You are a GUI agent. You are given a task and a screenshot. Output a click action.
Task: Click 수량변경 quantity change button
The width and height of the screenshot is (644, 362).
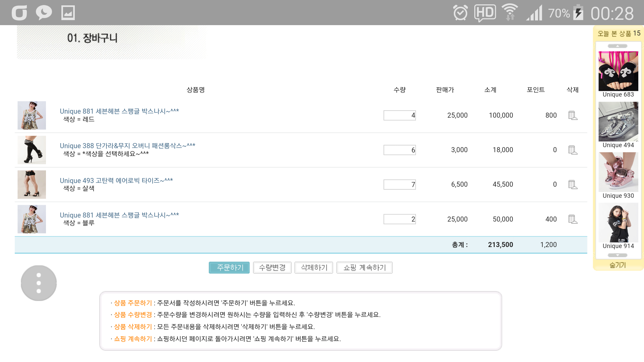pos(272,268)
